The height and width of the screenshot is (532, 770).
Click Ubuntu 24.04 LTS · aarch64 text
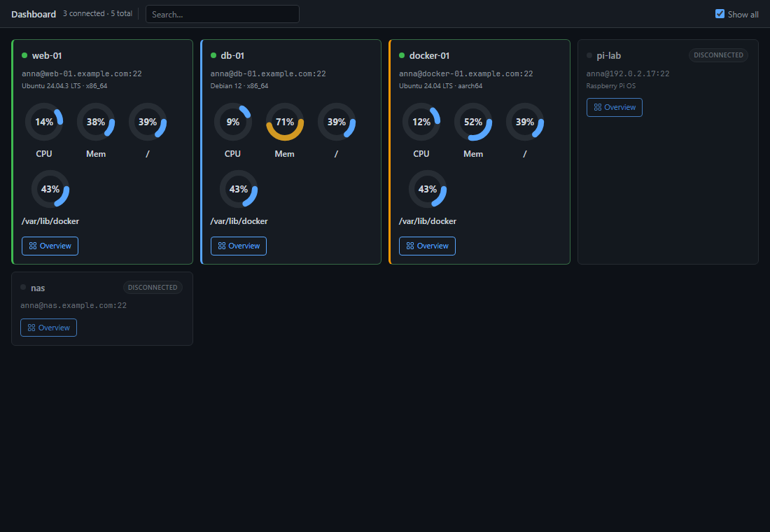[440, 86]
